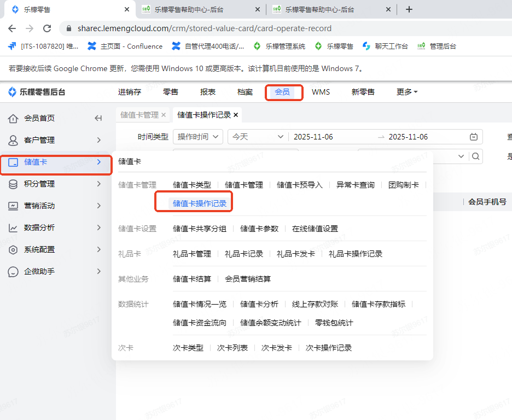Open the 档案 top menu
This screenshot has width=512, height=420.
click(245, 92)
